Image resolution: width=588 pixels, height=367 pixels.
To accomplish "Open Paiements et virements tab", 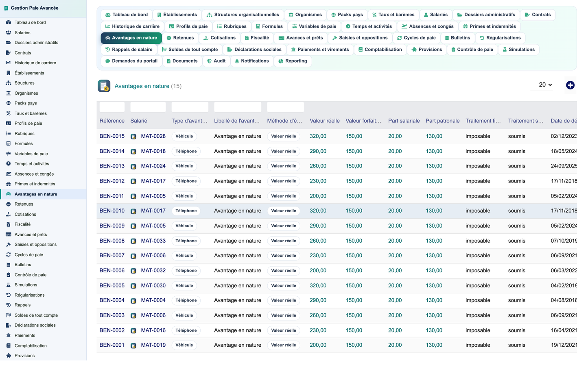I will click(320, 50).
